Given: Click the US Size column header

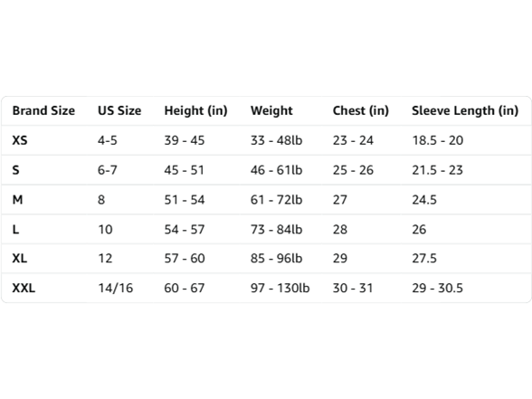Looking at the screenshot, I should click(119, 110).
